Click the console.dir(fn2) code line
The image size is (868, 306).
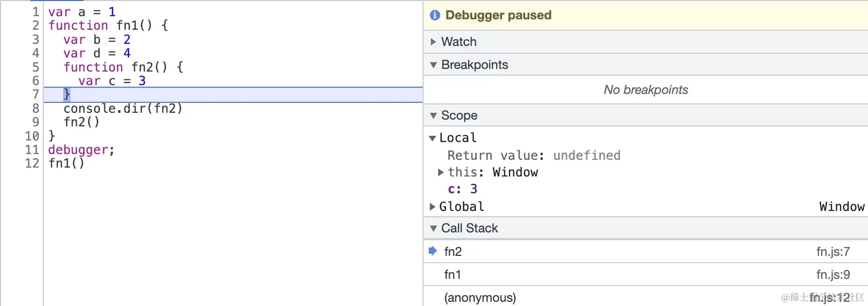(123, 109)
